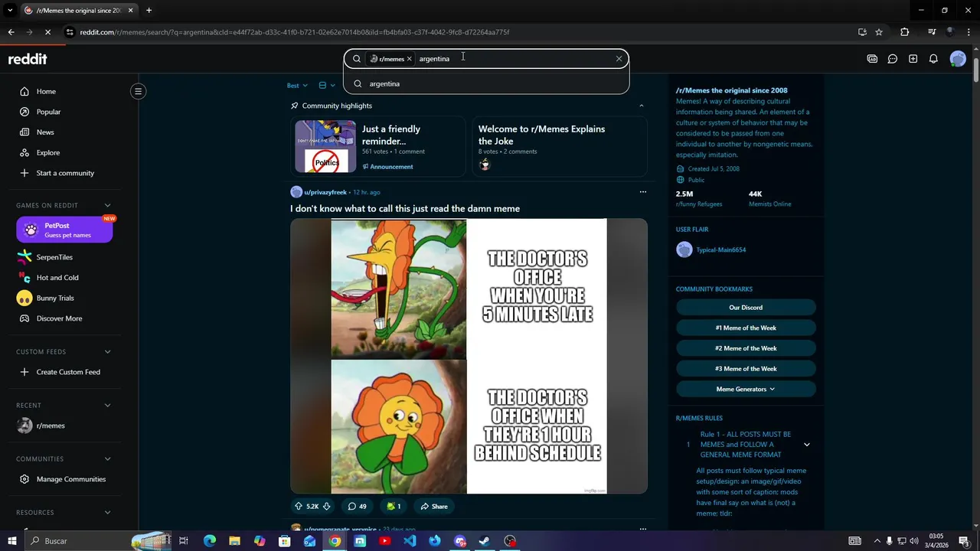This screenshot has width=980, height=551.
Task: Open Chrome extensions puzzle icon
Action: point(905,32)
